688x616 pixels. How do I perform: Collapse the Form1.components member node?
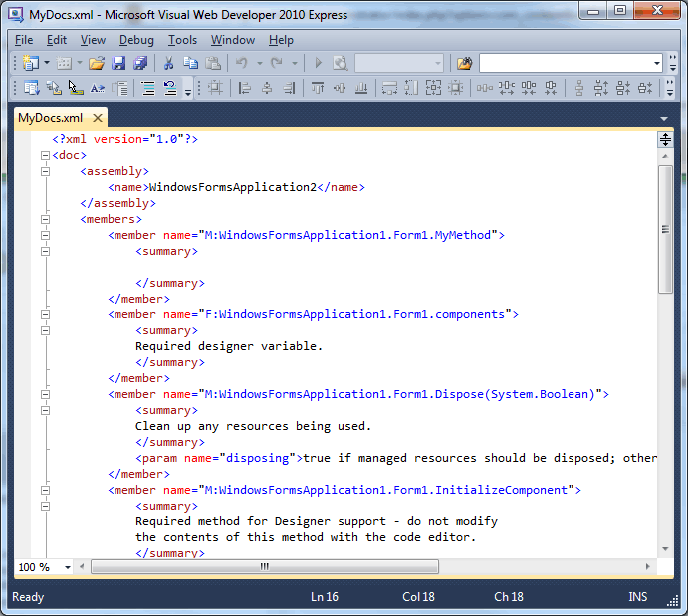pos(45,314)
